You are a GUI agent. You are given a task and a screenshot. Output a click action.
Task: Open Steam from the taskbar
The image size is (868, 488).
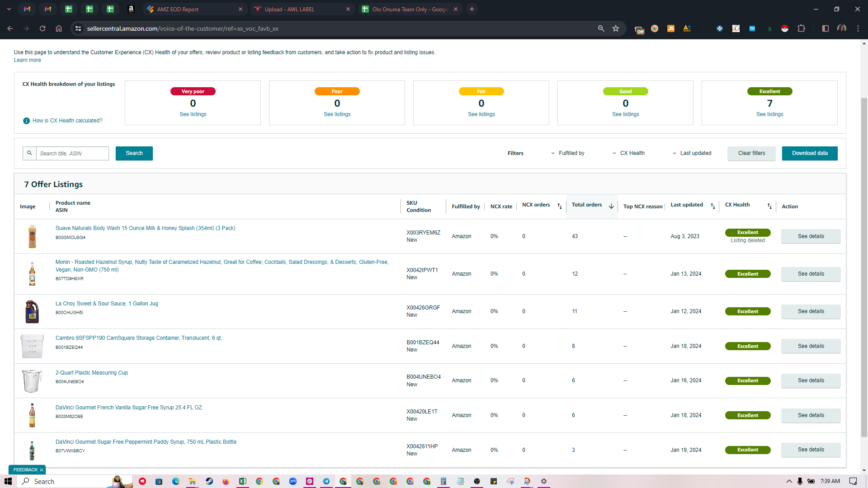coord(209,481)
